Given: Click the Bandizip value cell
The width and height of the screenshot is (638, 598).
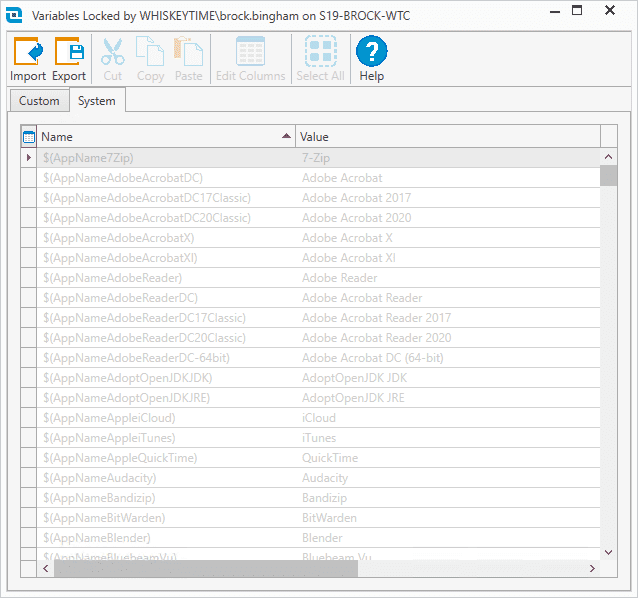Looking at the screenshot, I should coord(448,498).
